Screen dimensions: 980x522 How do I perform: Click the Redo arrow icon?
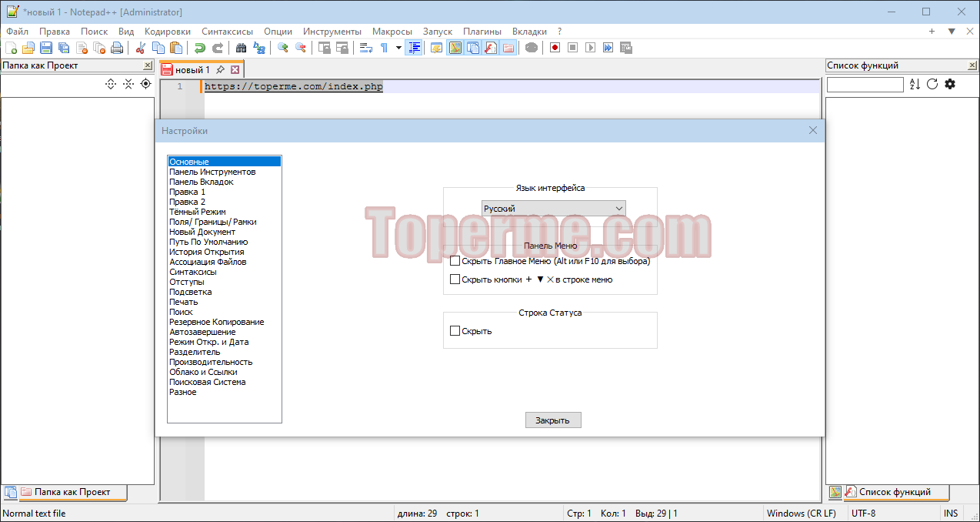coord(218,48)
